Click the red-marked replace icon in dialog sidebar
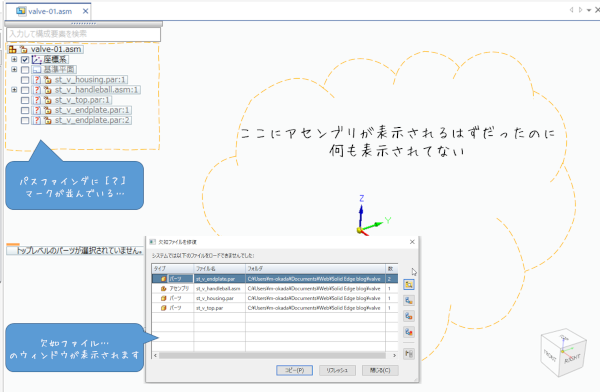This screenshot has width=600, height=392. [409, 332]
